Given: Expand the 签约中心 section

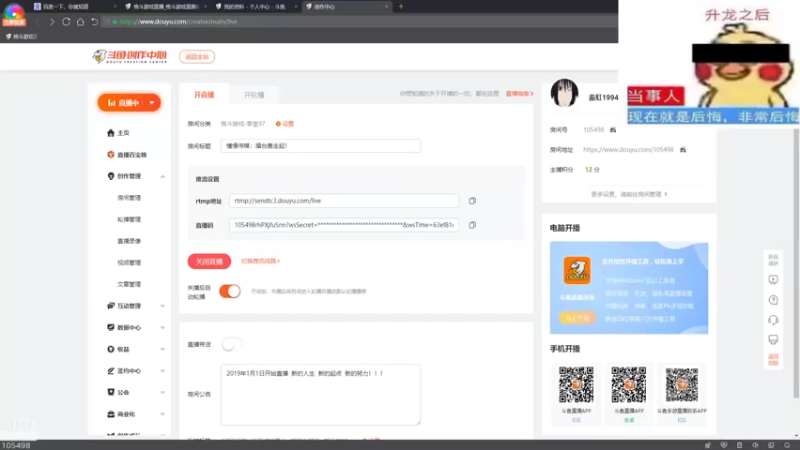Looking at the screenshot, I should [x=163, y=371].
